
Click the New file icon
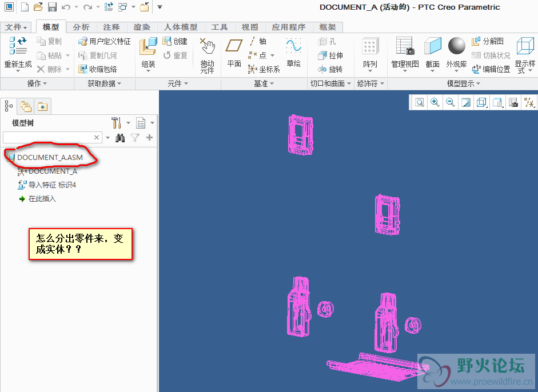pyautogui.click(x=25, y=7)
